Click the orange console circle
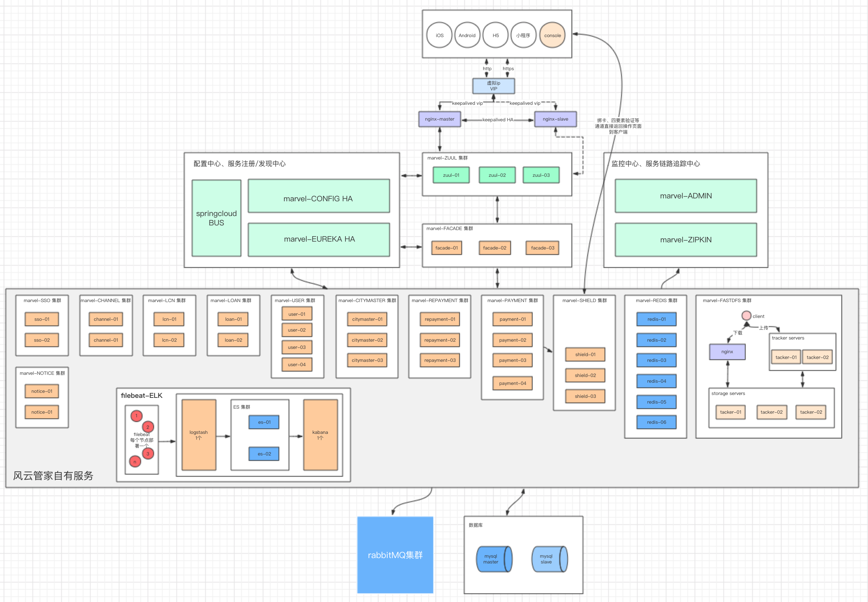Screen dimensions: 868x602 pos(552,35)
